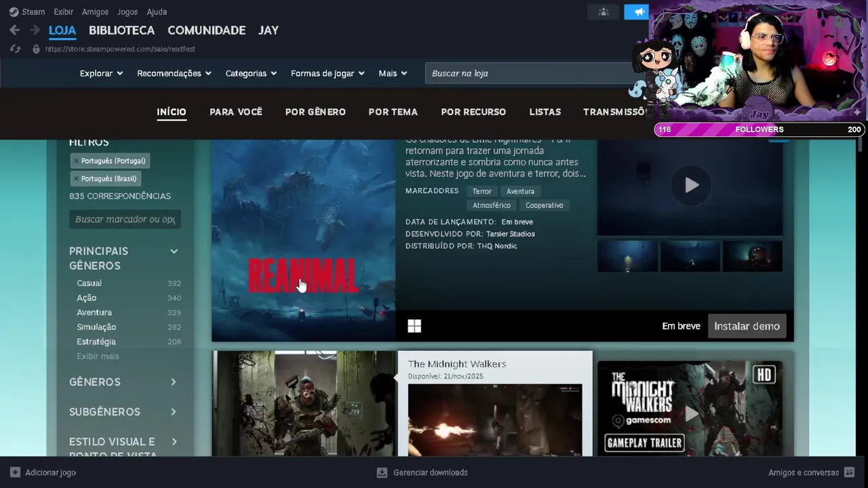Play the Reanimal trailer video
This screenshot has width=868, height=488.
click(x=690, y=185)
